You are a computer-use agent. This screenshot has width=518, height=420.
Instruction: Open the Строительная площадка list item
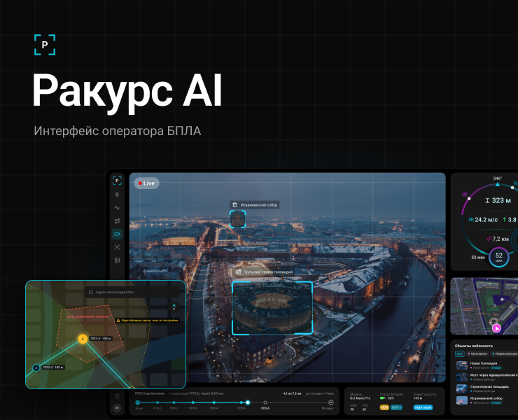coord(486,388)
